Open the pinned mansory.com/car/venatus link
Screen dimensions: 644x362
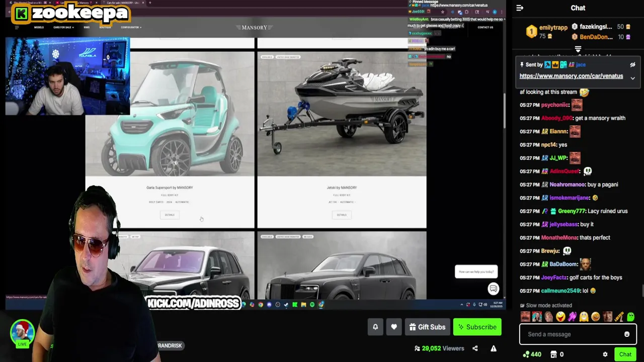(571, 76)
